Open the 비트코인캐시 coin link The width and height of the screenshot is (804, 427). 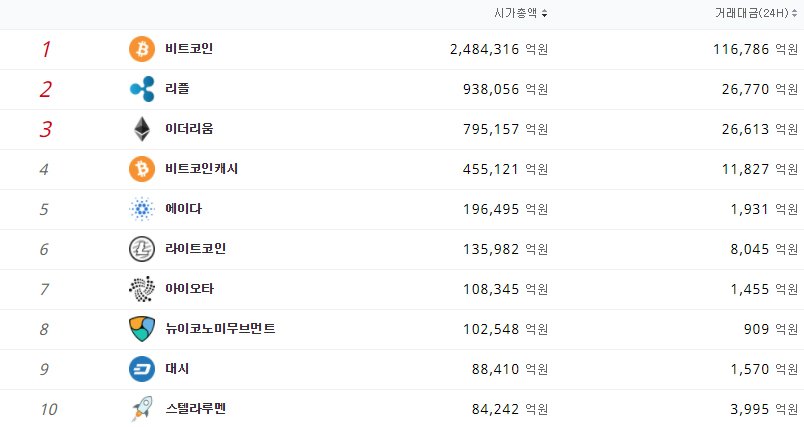pos(201,169)
